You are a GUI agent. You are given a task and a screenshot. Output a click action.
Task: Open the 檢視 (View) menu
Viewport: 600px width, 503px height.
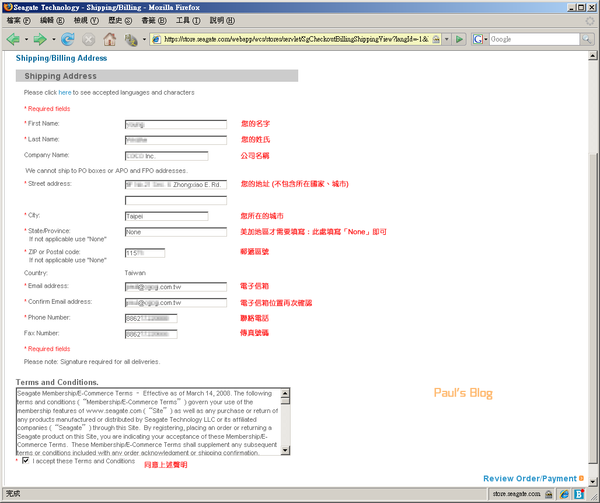click(86, 21)
